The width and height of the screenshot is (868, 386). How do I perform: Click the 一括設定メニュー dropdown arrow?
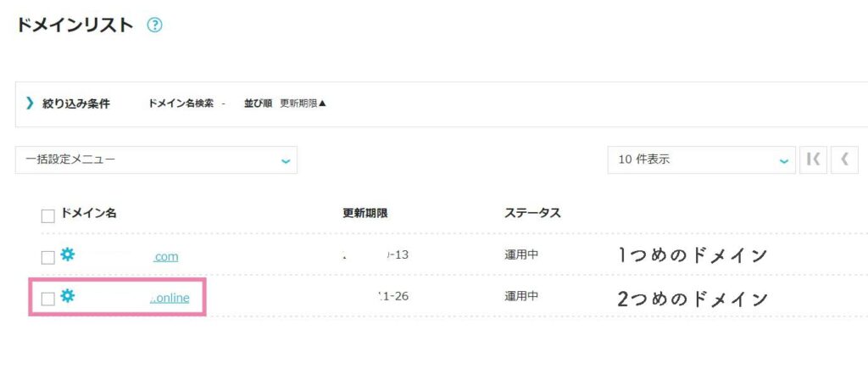285,161
